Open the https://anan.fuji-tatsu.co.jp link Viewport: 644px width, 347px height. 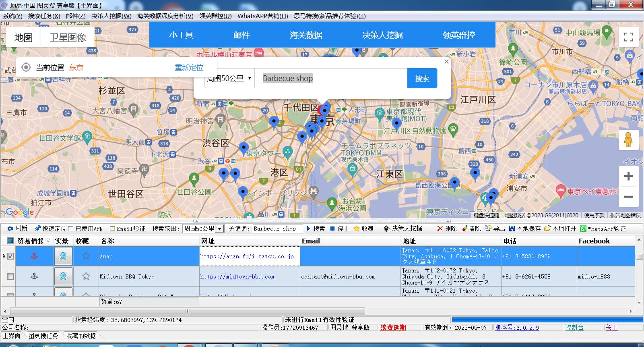pos(247,256)
